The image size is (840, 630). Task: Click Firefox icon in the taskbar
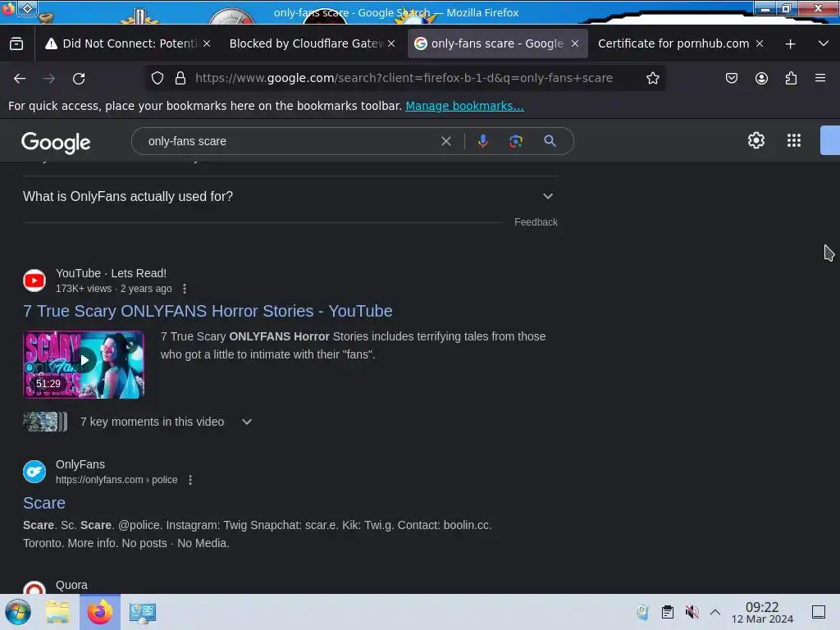click(100, 612)
